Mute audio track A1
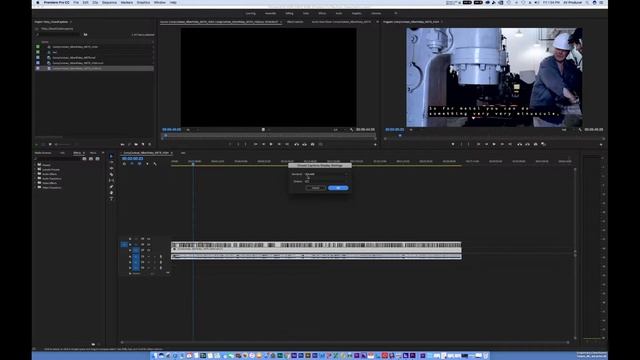 [x=149, y=257]
